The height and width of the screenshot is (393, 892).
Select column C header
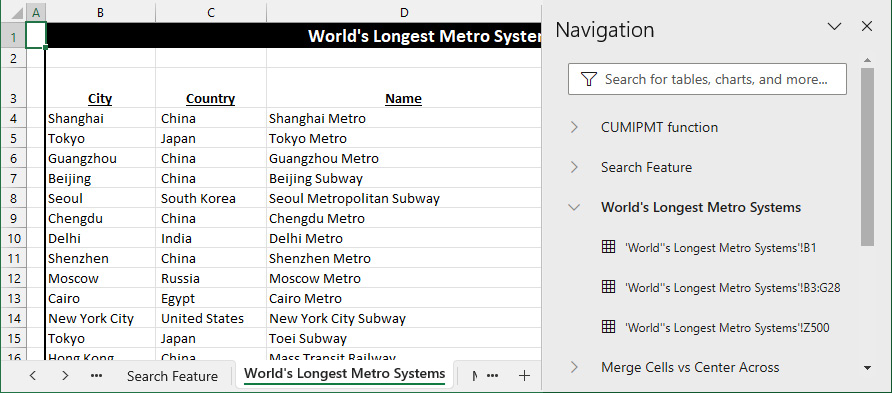tap(210, 13)
